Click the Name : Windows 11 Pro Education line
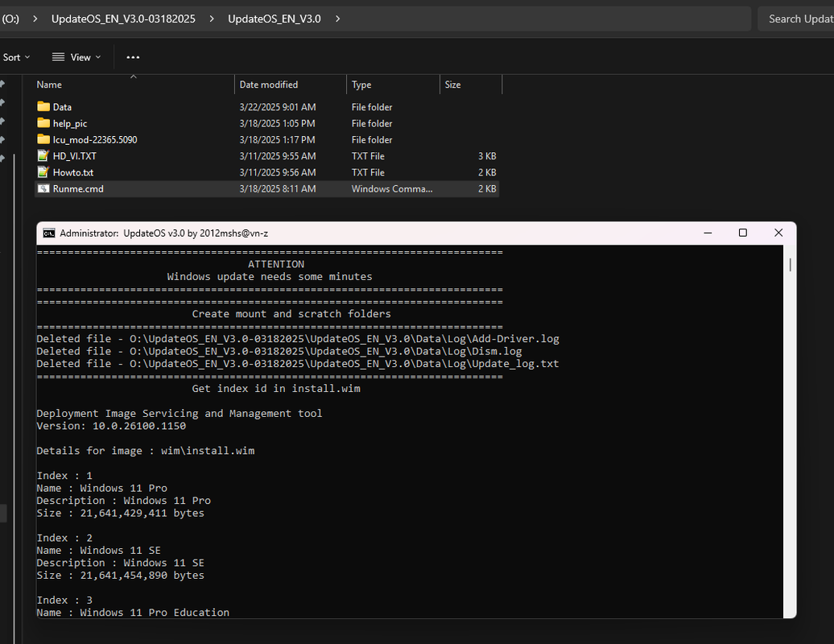The height and width of the screenshot is (644, 834). [x=133, y=613]
